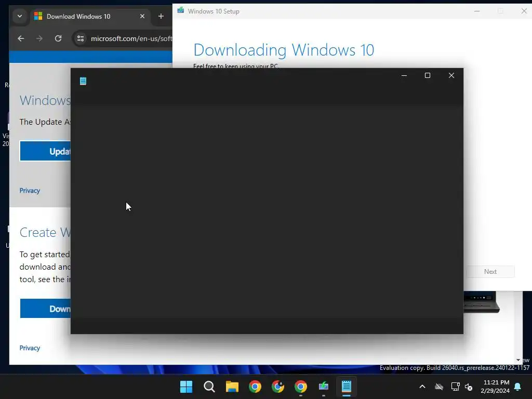532x399 pixels.
Task: Click the page scrollbar down arrow in Chrome
Action: [518, 360]
